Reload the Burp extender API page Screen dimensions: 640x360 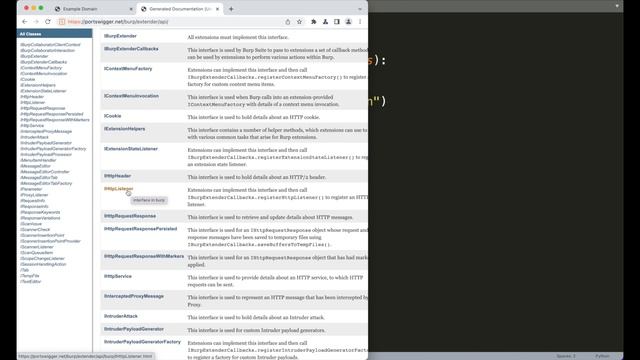point(48,22)
